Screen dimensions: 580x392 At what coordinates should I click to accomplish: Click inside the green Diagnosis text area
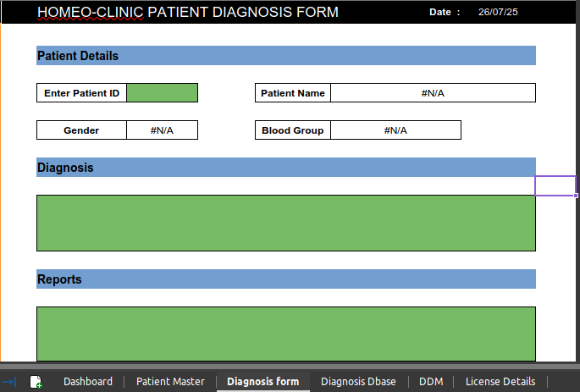pos(285,223)
